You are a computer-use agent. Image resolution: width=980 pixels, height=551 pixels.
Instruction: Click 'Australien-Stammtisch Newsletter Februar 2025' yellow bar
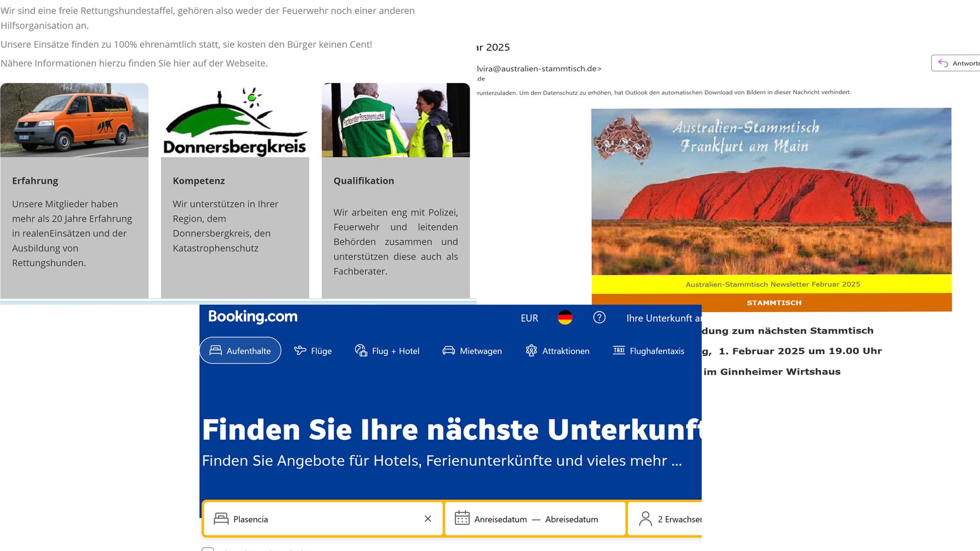pyautogui.click(x=772, y=284)
